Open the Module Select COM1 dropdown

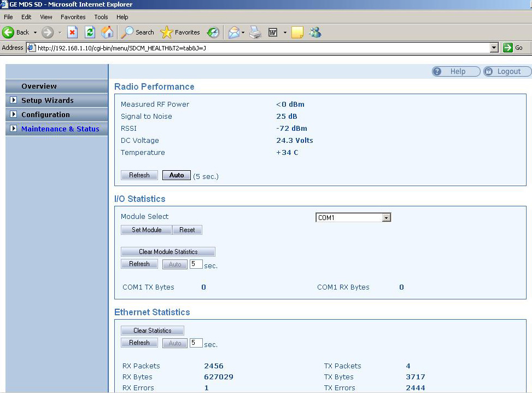tap(386, 217)
